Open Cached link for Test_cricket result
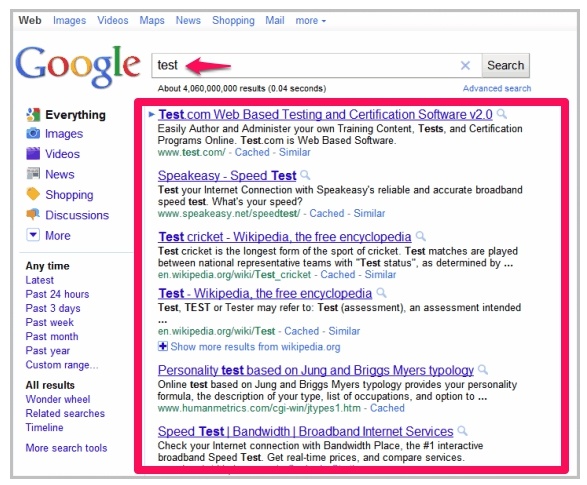 point(338,274)
